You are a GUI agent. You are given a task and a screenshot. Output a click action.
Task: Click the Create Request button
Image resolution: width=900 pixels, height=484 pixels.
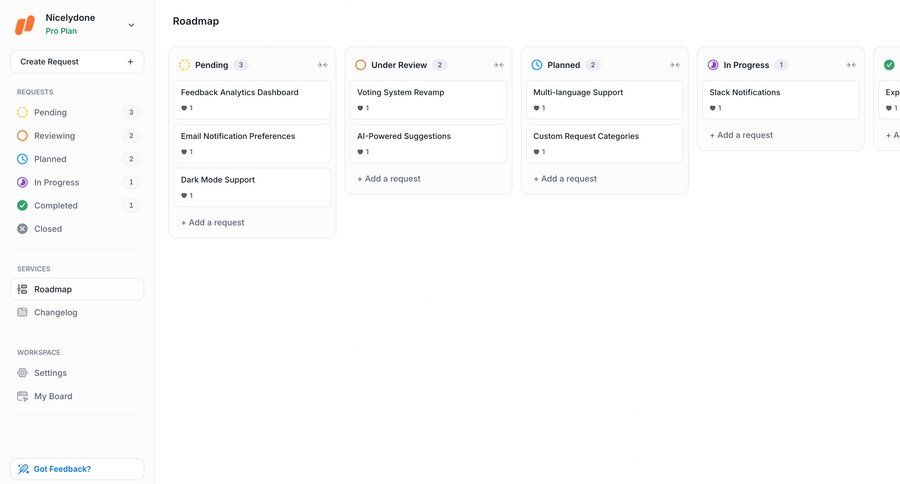pos(77,62)
